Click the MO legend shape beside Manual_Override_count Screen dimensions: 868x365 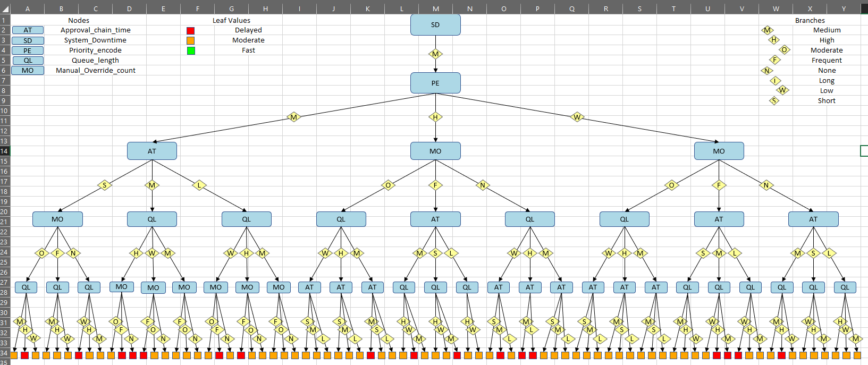(28, 71)
